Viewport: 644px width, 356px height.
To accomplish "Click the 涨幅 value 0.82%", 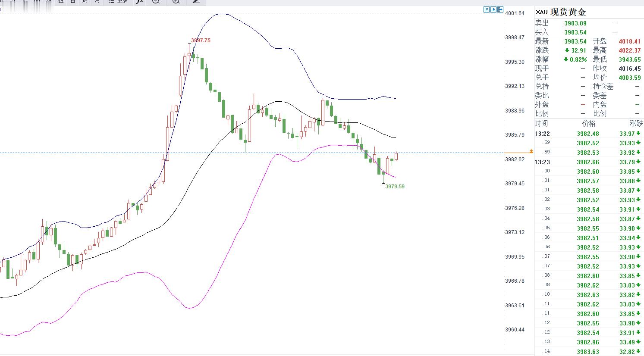I will 578,59.
